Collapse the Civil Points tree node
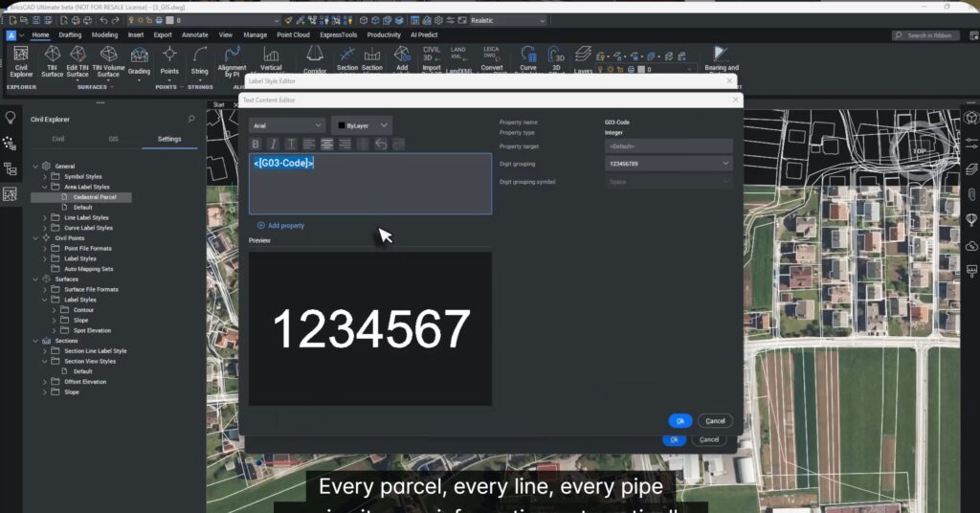This screenshot has width=980, height=513. 35,238
